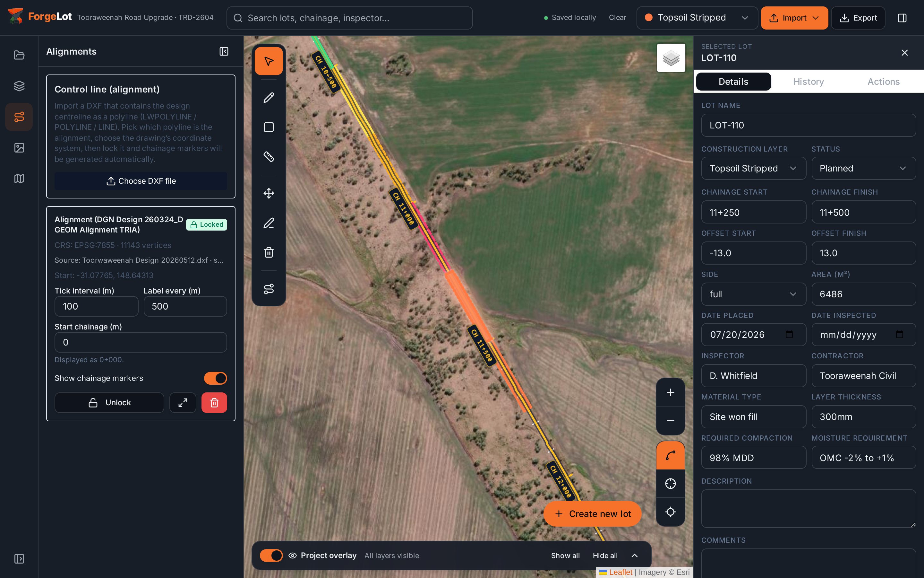The width and height of the screenshot is (924, 578).
Task: Toggle right panel layout icon in header
Action: pyautogui.click(x=902, y=18)
